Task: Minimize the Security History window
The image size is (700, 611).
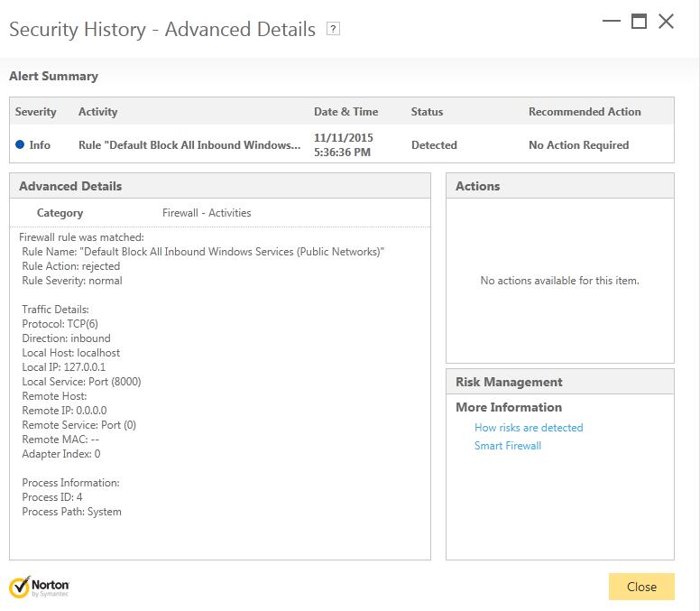Action: (x=612, y=22)
